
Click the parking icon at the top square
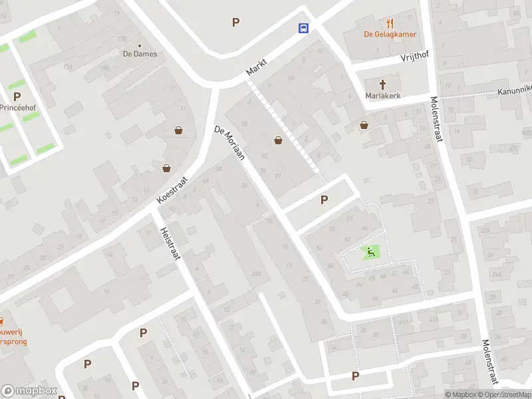[x=236, y=23]
